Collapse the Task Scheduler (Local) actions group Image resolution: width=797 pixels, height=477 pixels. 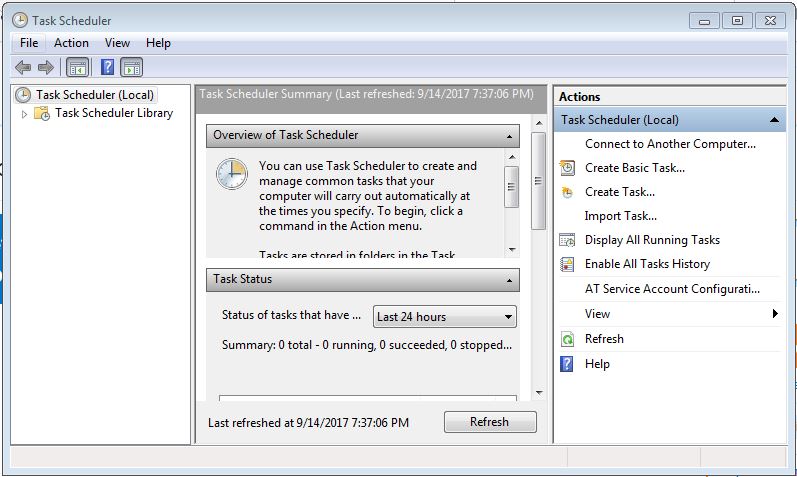click(774, 120)
